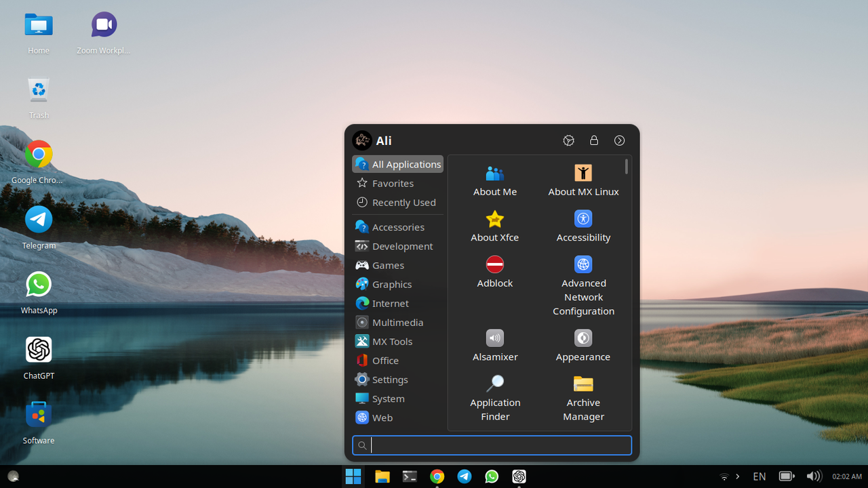The height and width of the screenshot is (488, 868).
Task: Open the Alsamixer audio tool
Action: [494, 338]
